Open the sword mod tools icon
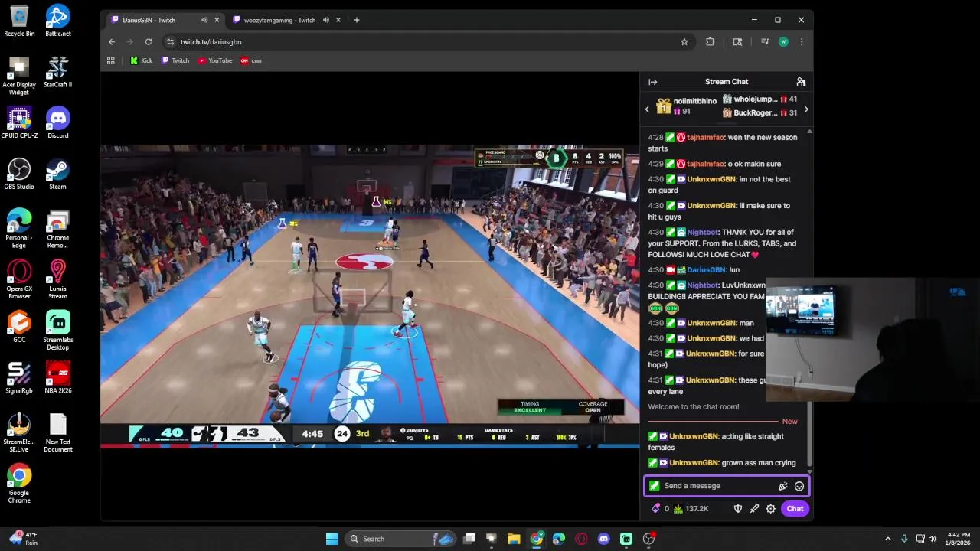Viewport: 980px width, 551px height. coord(754,509)
